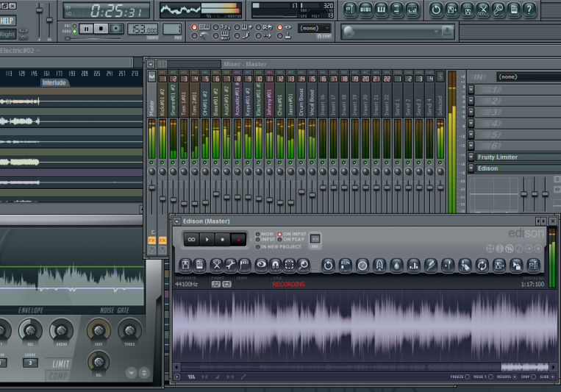Open Edison's Equalize bar-graph icon
The width and height of the screenshot is (561, 392).
point(414,266)
